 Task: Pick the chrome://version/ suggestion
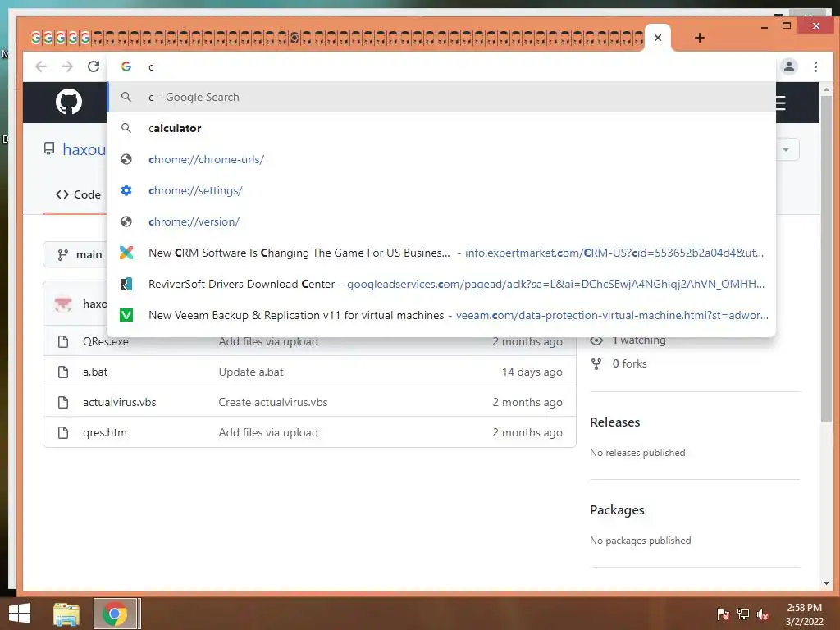441,221
